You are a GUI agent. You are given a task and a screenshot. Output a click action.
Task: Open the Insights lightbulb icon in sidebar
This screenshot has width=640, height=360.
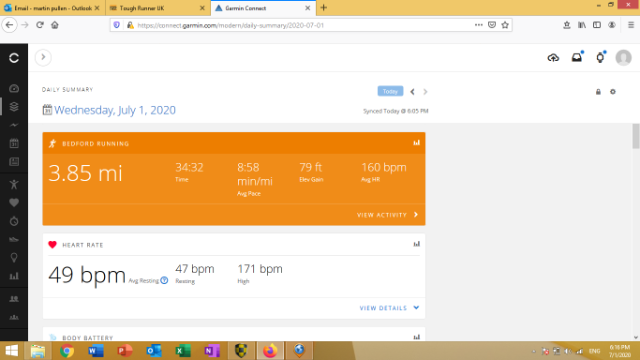point(14,258)
